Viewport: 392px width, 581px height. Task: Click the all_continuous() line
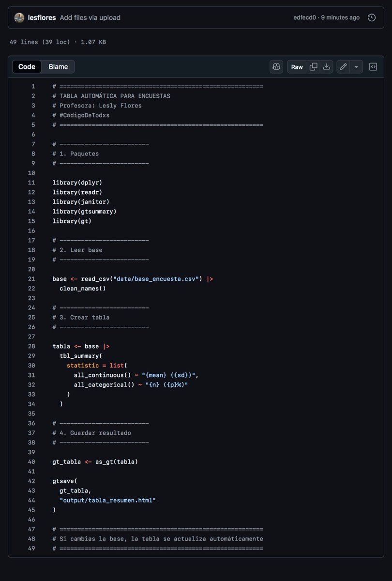(136, 375)
